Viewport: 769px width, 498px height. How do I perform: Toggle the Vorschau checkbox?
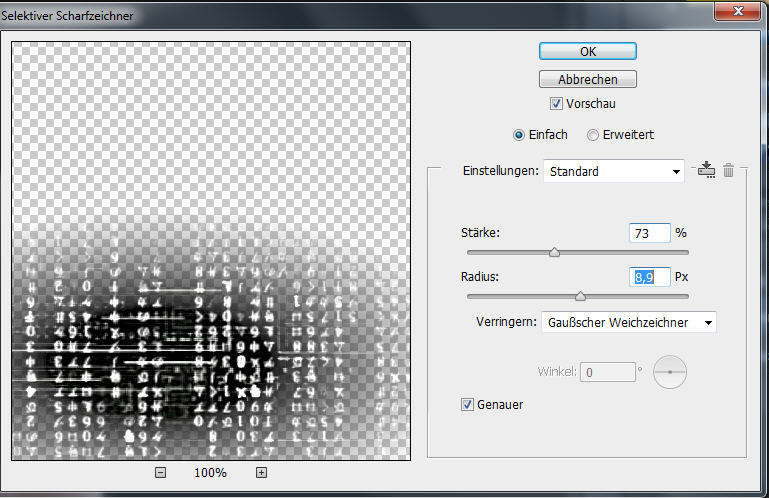coord(556,103)
